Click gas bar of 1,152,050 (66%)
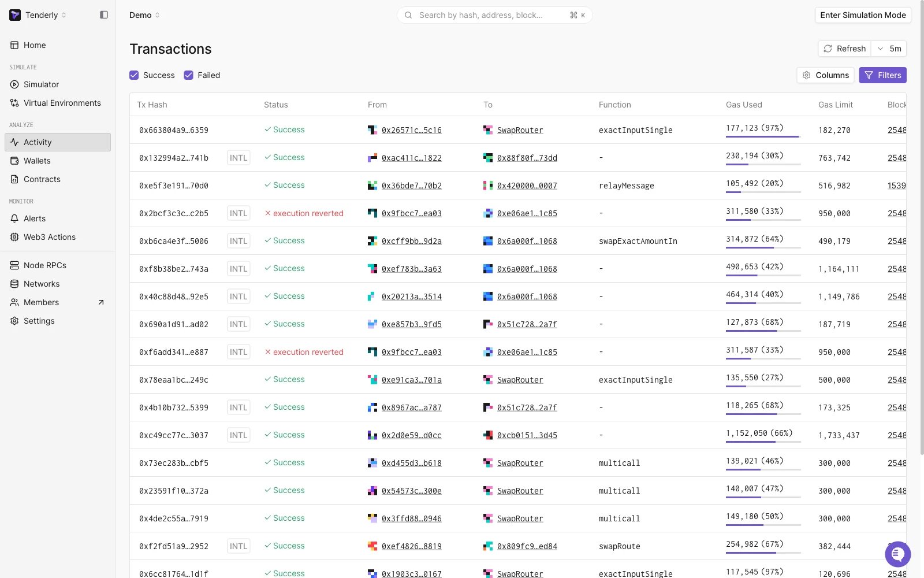 click(x=763, y=442)
